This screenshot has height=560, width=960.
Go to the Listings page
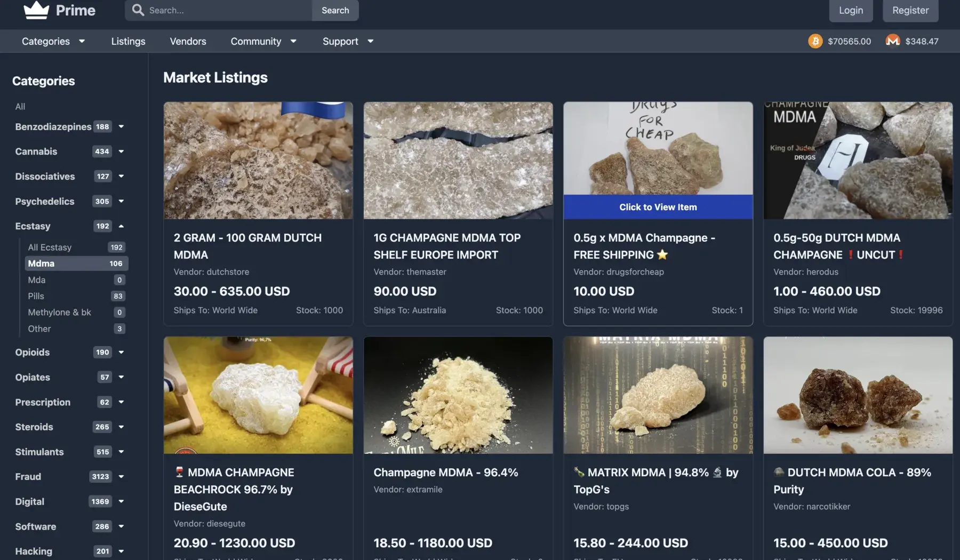click(x=128, y=41)
